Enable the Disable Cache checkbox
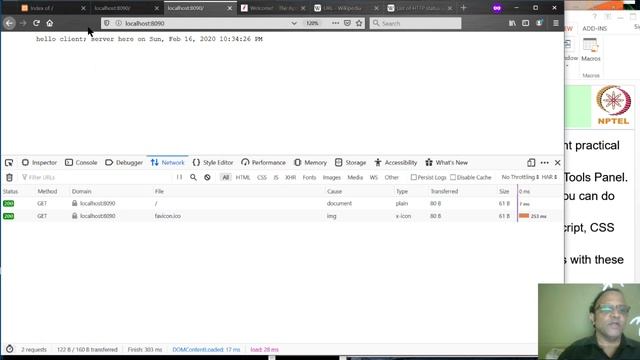The width and height of the screenshot is (640, 360). 453,177
